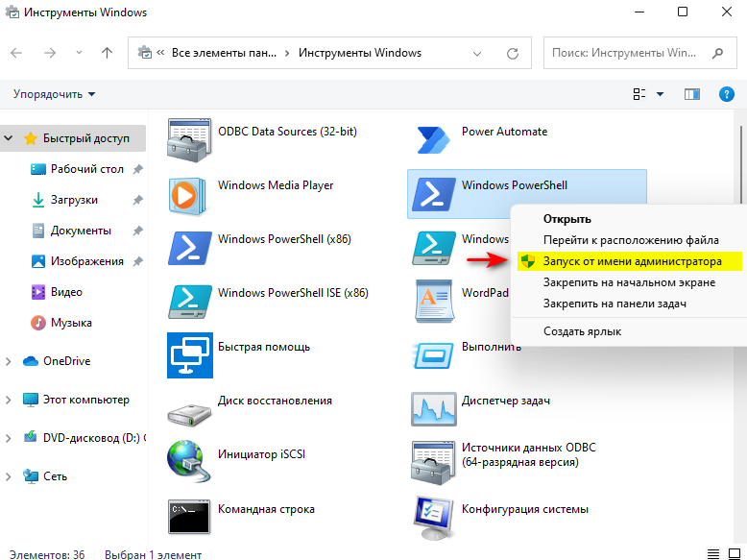The image size is (747, 560).
Task: Open the Упорядочить dropdown menu
Action: coord(55,94)
